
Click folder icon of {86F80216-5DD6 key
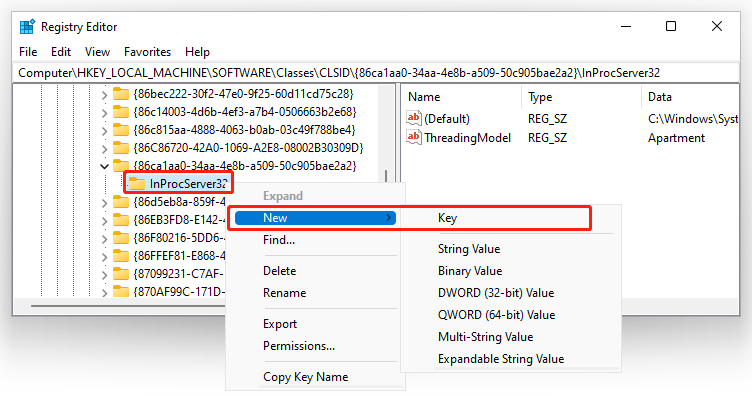[121, 237]
